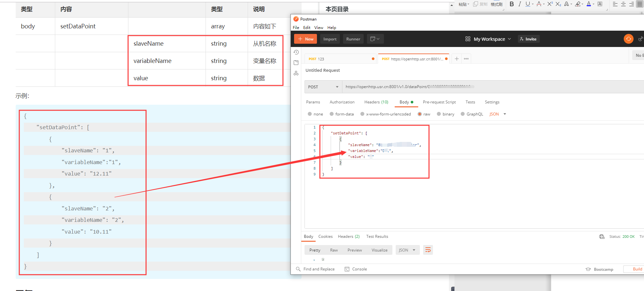Open the response JSON format dropdown
The width and height of the screenshot is (644, 291).
[407, 250]
